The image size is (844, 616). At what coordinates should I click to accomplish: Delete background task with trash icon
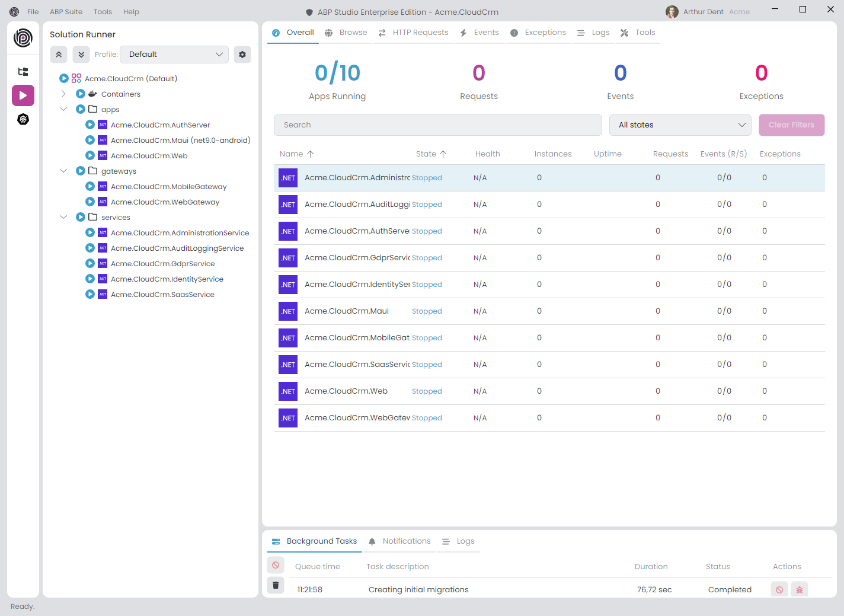(276, 585)
